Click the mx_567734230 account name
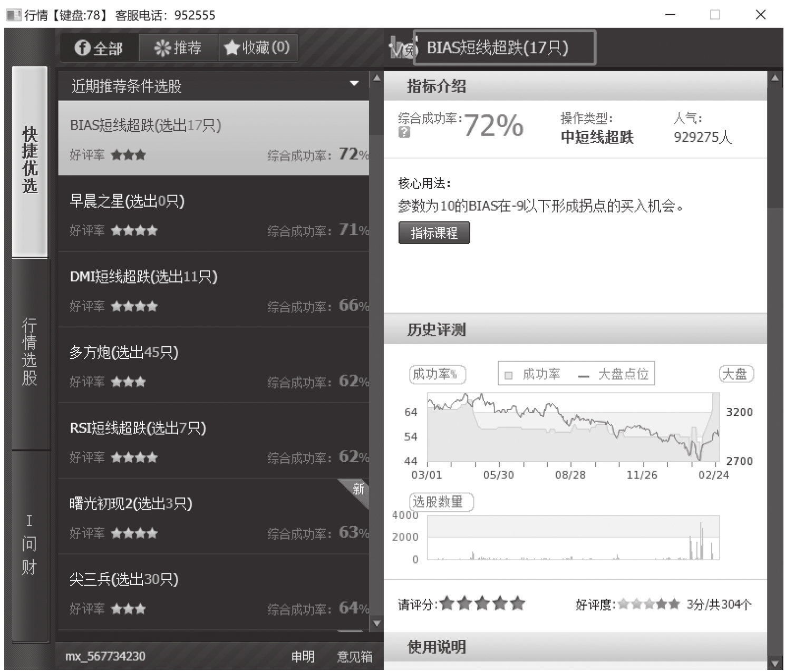785x672 pixels. [x=105, y=657]
